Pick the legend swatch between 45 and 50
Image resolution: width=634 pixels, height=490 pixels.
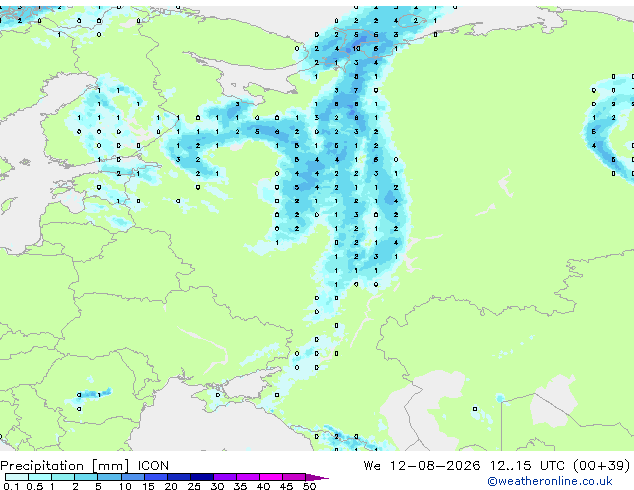(x=294, y=477)
